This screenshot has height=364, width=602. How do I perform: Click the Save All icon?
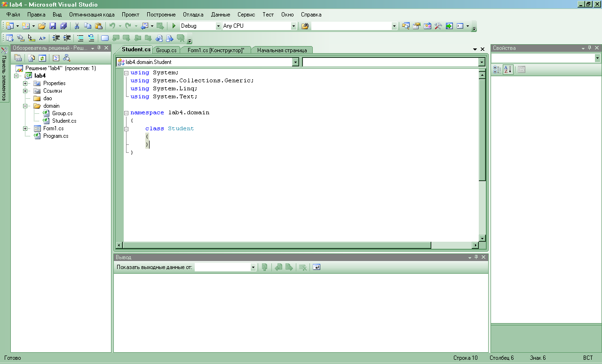click(x=63, y=26)
